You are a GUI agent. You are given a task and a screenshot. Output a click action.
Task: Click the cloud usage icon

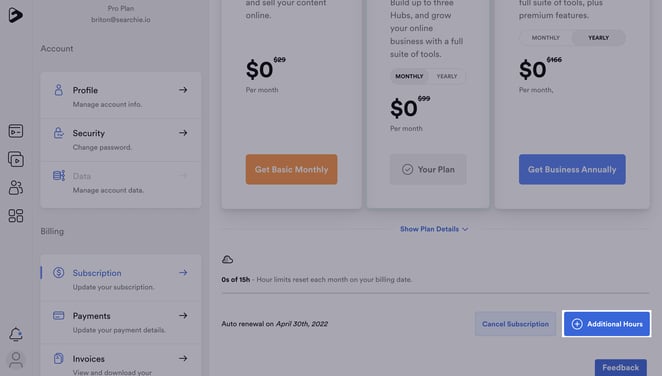coord(227,260)
